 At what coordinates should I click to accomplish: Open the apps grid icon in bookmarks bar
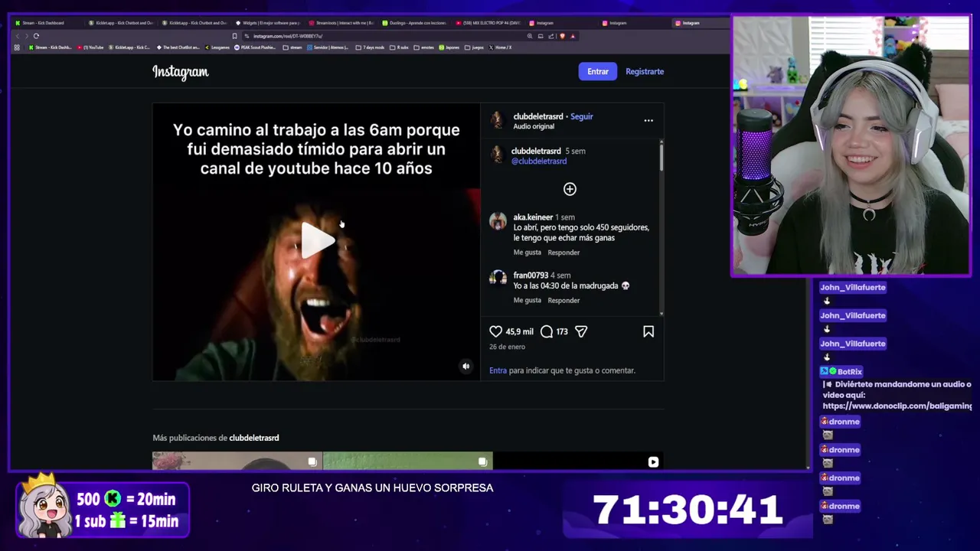click(x=17, y=47)
